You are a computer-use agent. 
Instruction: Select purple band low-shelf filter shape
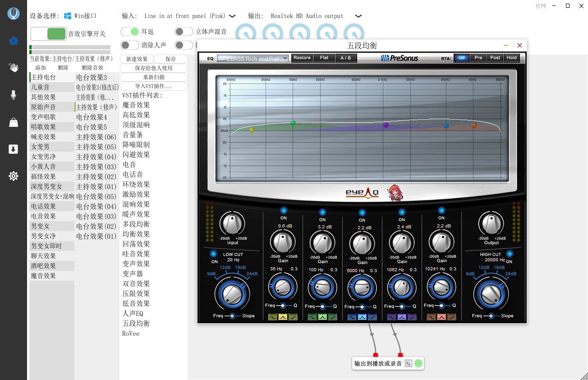click(392, 317)
